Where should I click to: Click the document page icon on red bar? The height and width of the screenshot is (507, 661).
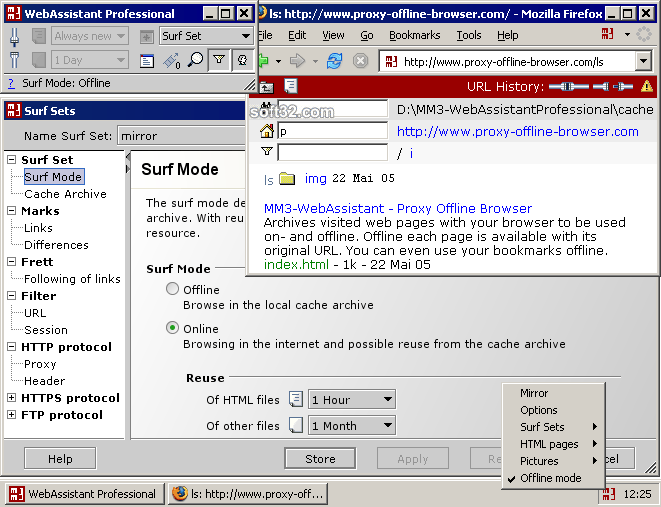click(291, 86)
